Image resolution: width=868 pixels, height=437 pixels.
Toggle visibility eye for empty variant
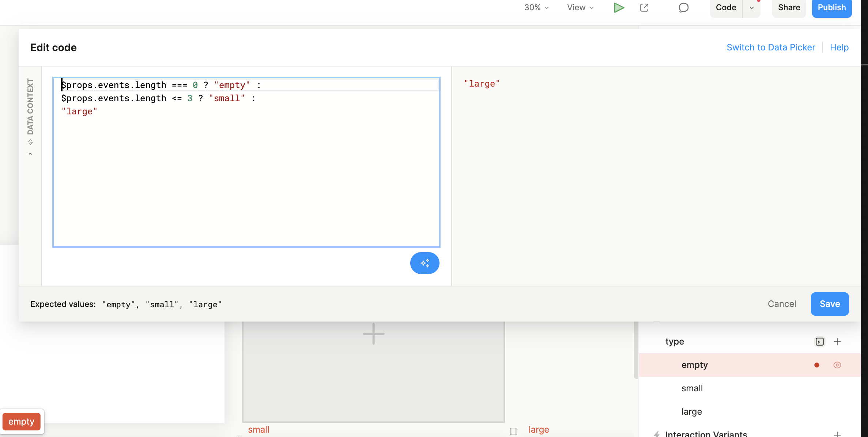point(837,365)
